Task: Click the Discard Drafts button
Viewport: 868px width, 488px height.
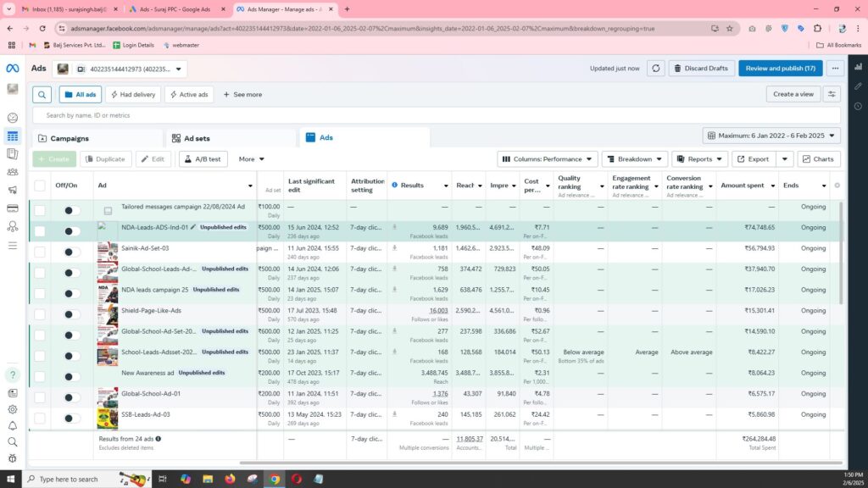Action: [702, 69]
